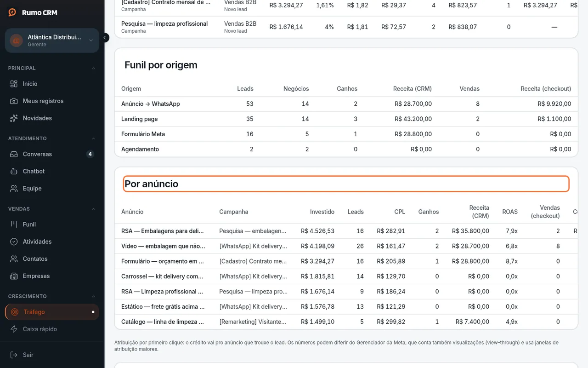Image resolution: width=588 pixels, height=368 pixels.
Task: Click the Contatos users icon
Action: 14,259
